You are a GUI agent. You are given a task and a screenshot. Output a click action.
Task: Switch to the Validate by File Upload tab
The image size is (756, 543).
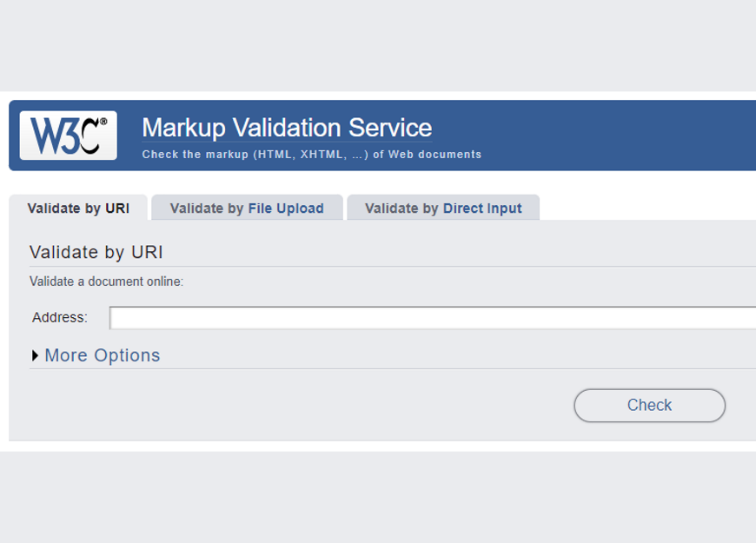pos(247,209)
